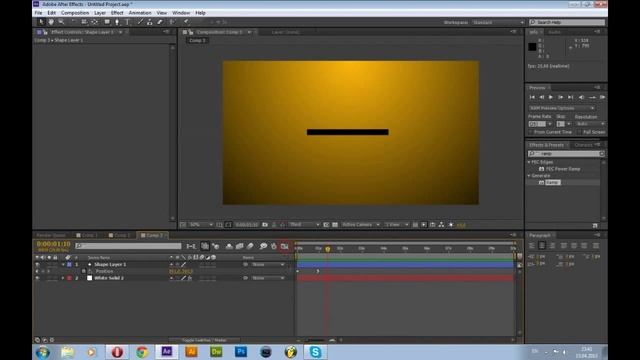Open RAM Preview Options dropdown

(561, 108)
